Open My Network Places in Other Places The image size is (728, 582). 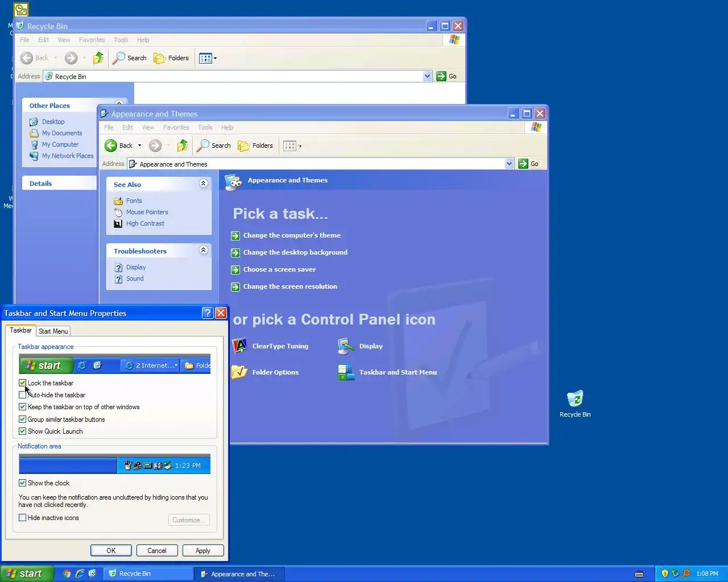[68, 156]
